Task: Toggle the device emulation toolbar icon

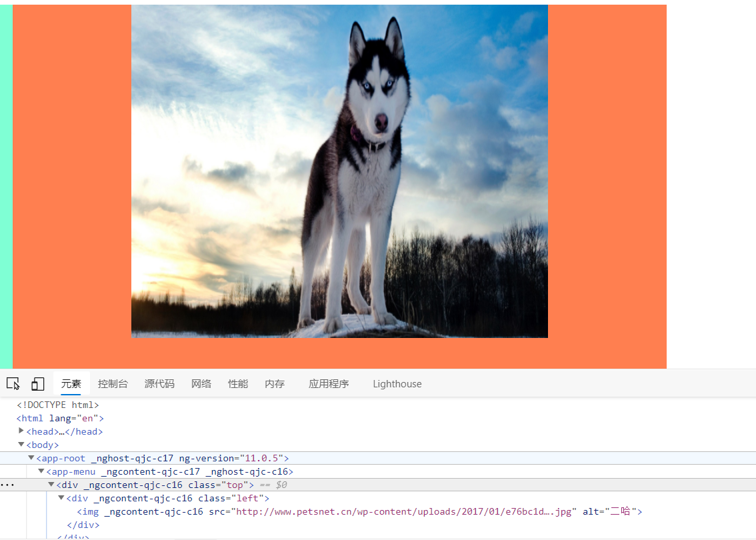Action: tap(37, 384)
